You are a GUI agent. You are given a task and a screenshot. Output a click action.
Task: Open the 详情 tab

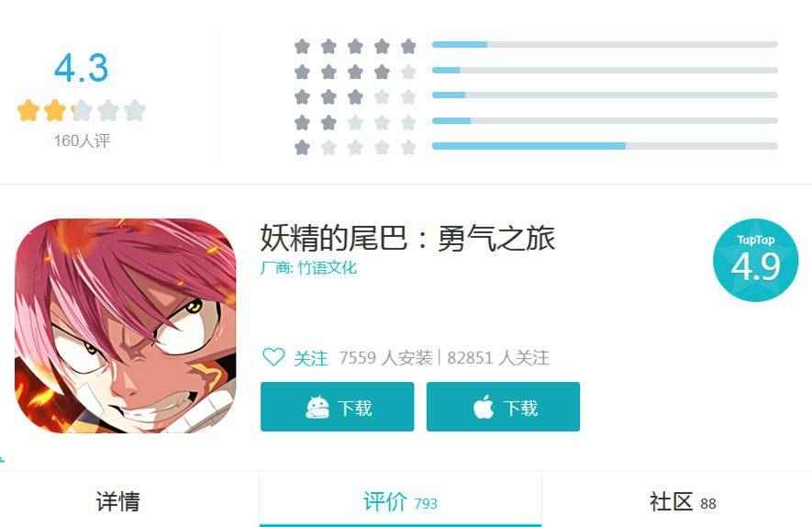118,501
